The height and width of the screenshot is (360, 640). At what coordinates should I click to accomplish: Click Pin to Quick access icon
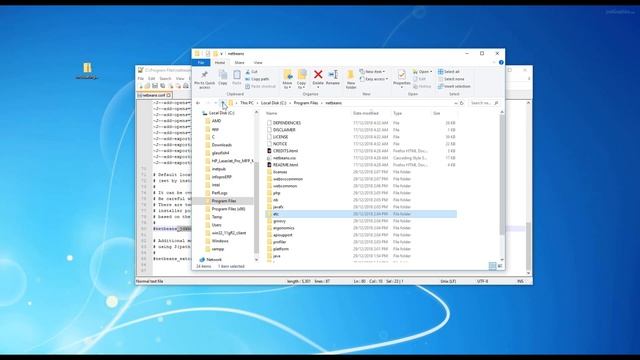(x=204, y=76)
